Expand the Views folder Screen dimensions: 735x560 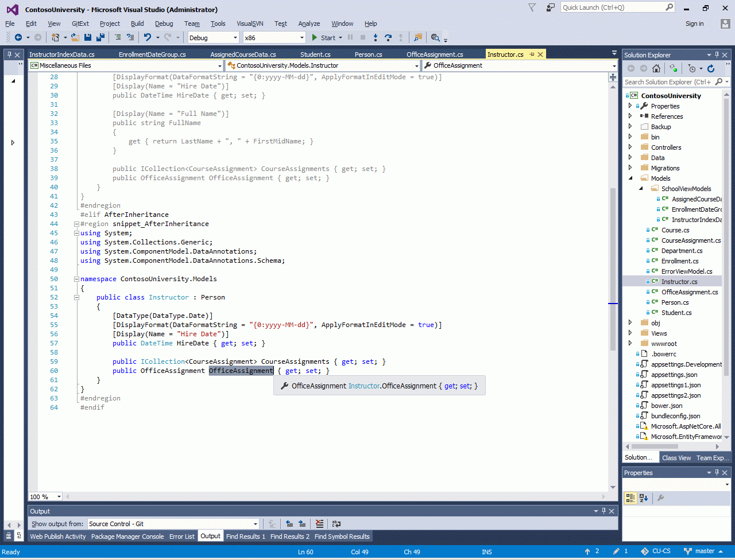tap(630, 333)
